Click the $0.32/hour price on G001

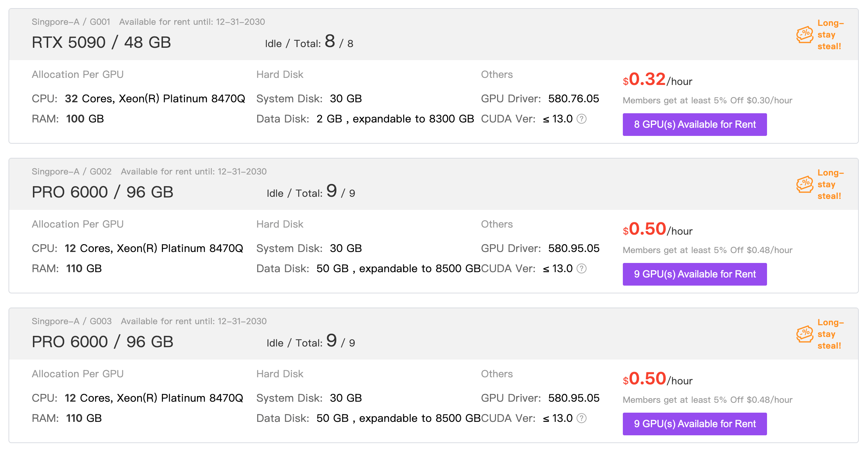pos(658,80)
